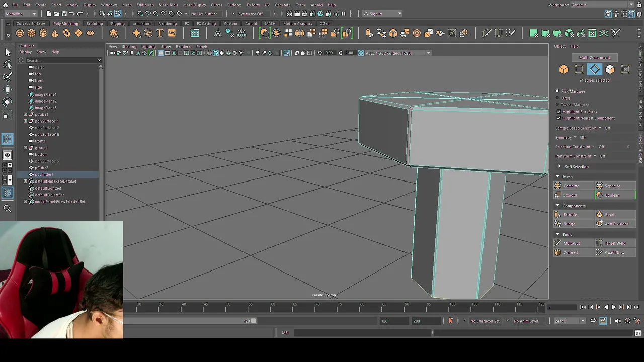Switch to the Poly Modeling shelf tab
The image size is (644, 362).
coord(66,24)
